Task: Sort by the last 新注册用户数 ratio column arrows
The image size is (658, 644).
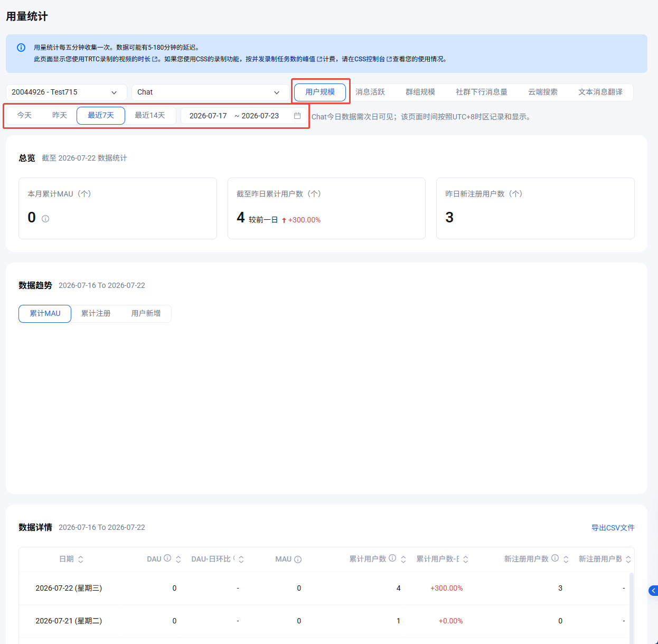Action: point(628,559)
